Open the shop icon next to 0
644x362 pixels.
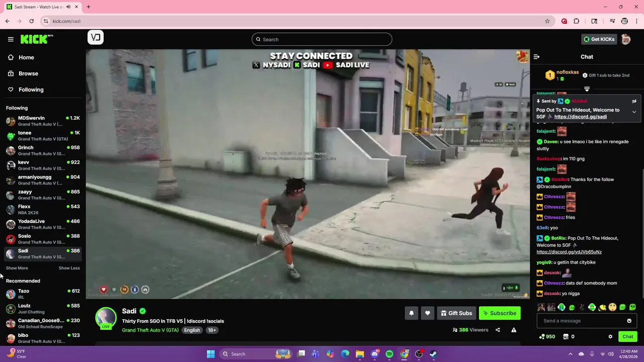coord(566,336)
